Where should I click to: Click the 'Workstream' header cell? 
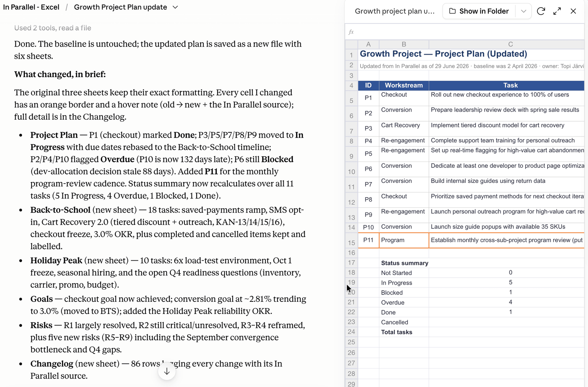[404, 85]
